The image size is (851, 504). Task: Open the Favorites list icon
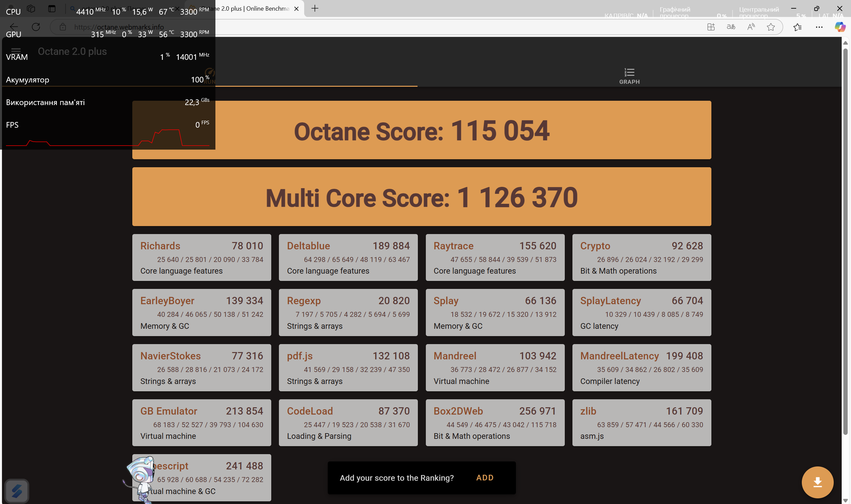(x=797, y=27)
